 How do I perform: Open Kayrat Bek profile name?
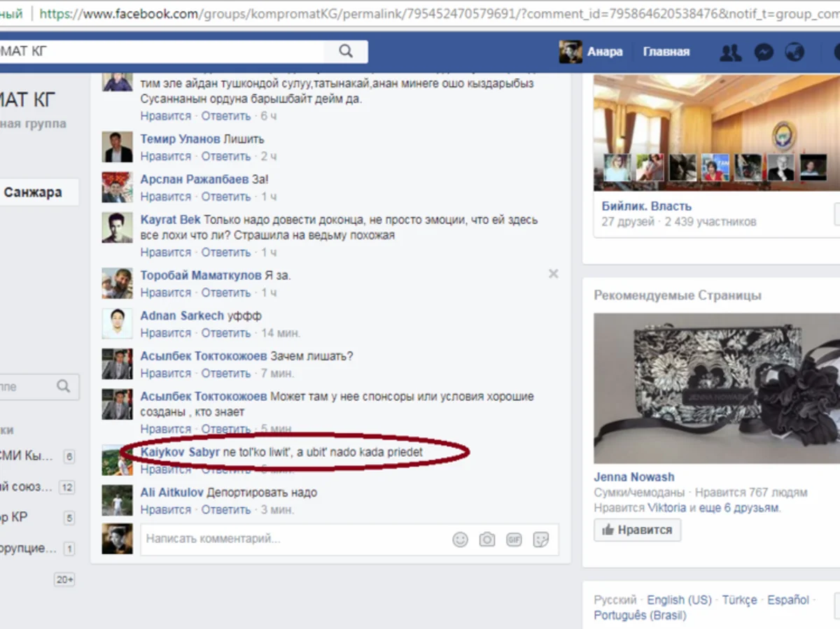tap(170, 220)
